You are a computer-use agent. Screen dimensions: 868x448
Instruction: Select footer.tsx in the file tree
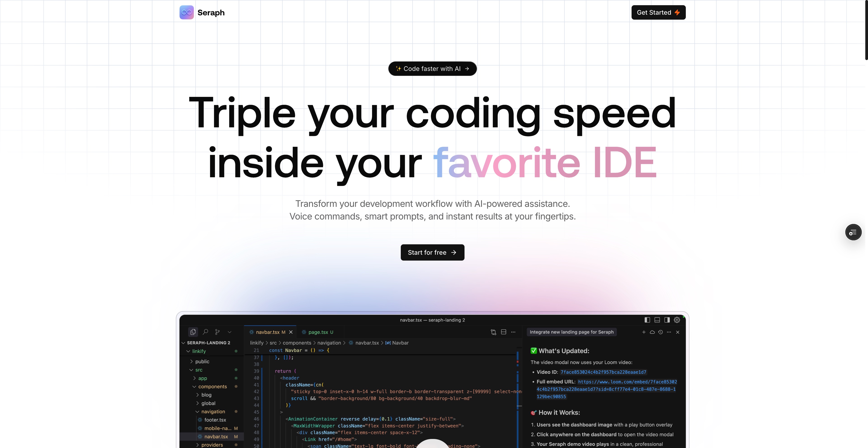pyautogui.click(x=215, y=420)
